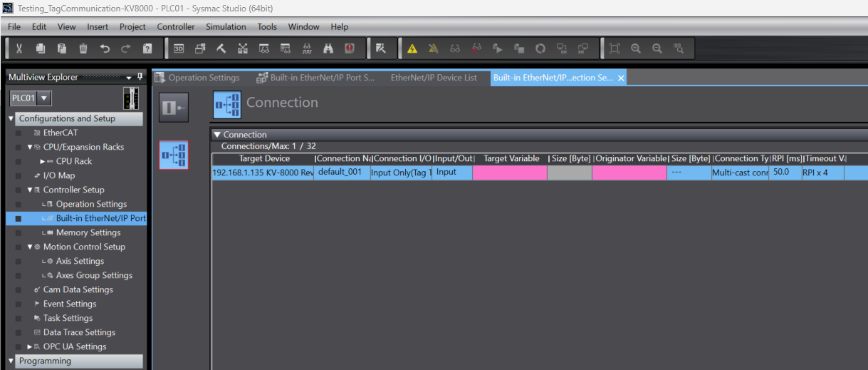Click the glasses Monitor icon
868x370 pixels.
(455, 48)
